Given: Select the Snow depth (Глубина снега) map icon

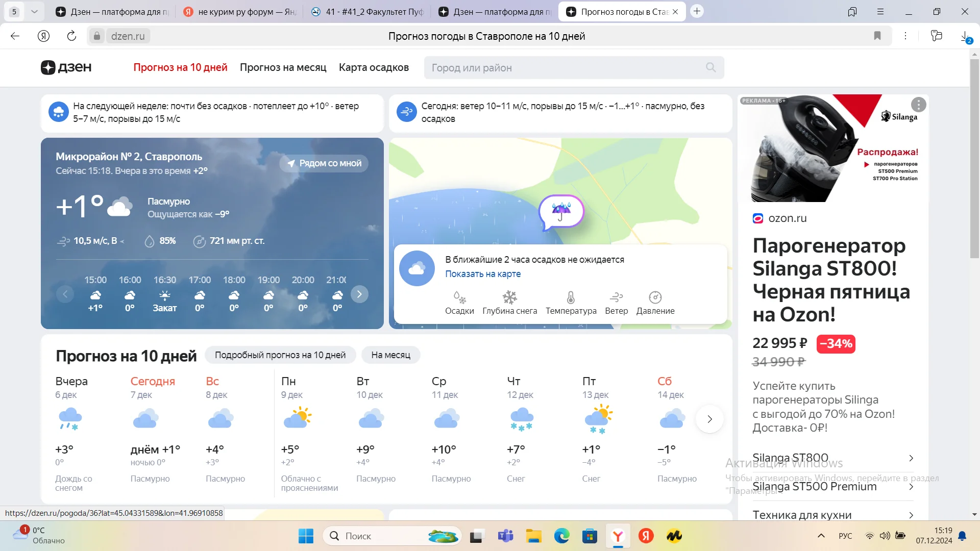Looking at the screenshot, I should pyautogui.click(x=509, y=297).
